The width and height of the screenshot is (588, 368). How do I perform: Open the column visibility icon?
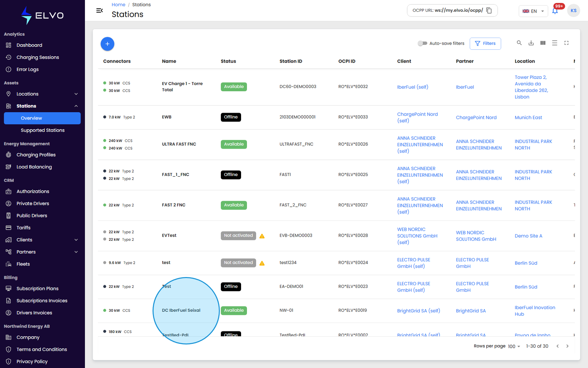point(543,43)
